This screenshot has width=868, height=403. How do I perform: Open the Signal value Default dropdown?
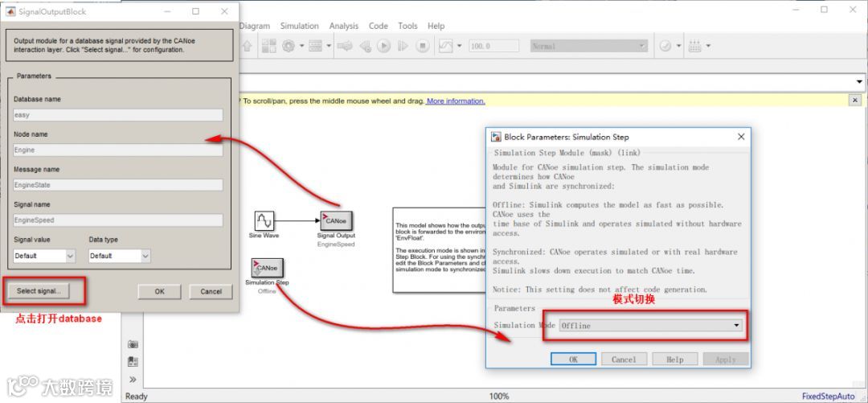[x=44, y=256]
